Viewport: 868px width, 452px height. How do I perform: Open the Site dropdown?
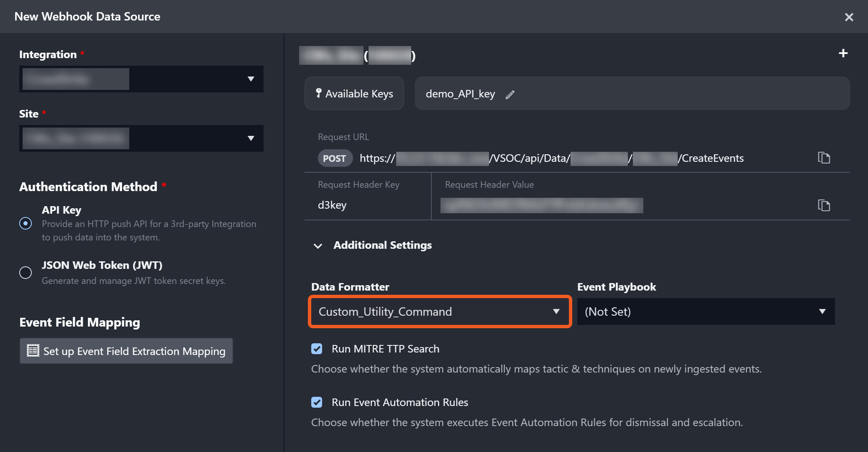pos(251,138)
